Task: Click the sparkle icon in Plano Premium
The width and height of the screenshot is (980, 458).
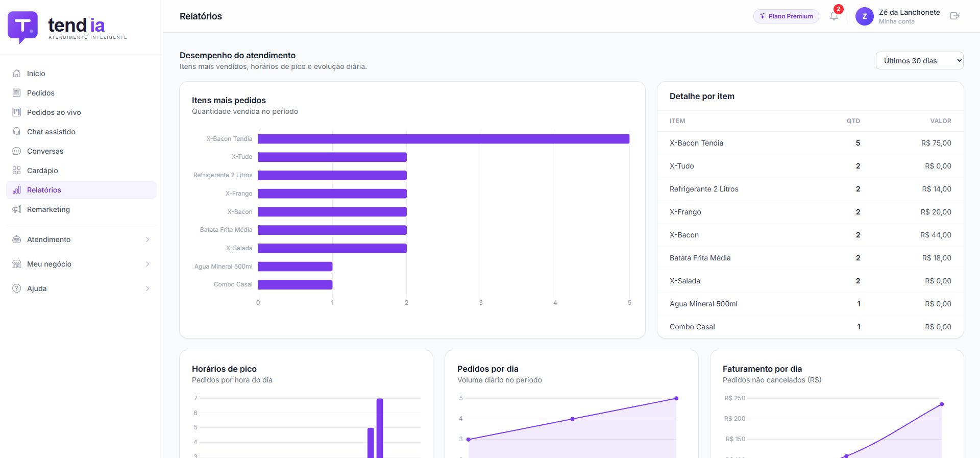Action: pyautogui.click(x=763, y=16)
